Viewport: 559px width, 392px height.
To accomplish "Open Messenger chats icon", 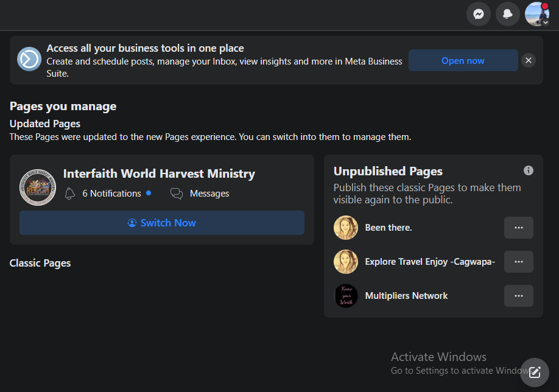I will (x=479, y=14).
